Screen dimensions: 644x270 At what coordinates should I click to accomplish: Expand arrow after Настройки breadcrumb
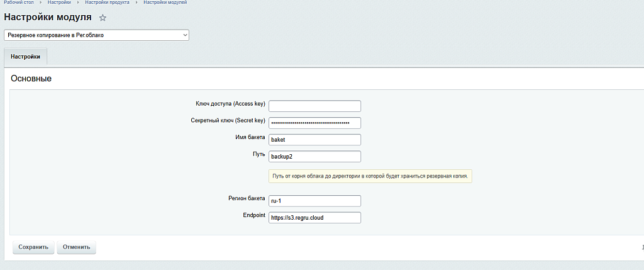click(x=79, y=3)
